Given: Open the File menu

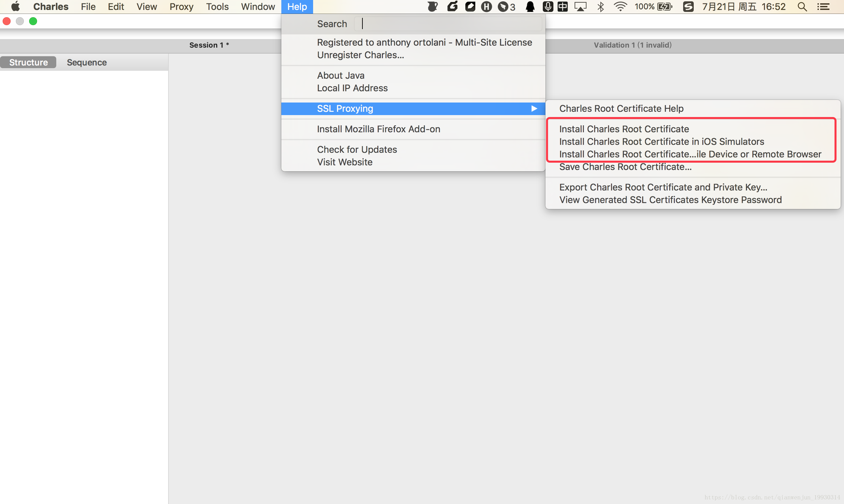Looking at the screenshot, I should (x=88, y=7).
